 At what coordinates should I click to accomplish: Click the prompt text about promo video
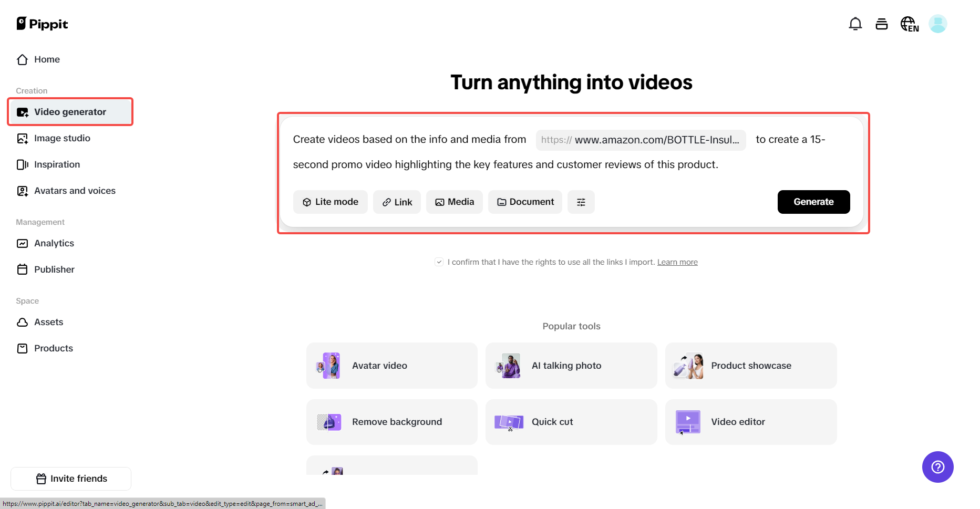(506, 164)
